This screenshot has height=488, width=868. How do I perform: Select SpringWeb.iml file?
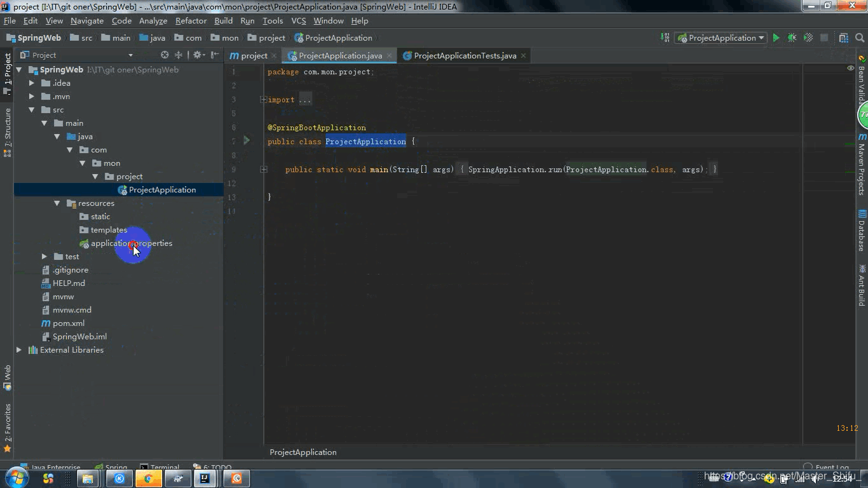(74, 337)
